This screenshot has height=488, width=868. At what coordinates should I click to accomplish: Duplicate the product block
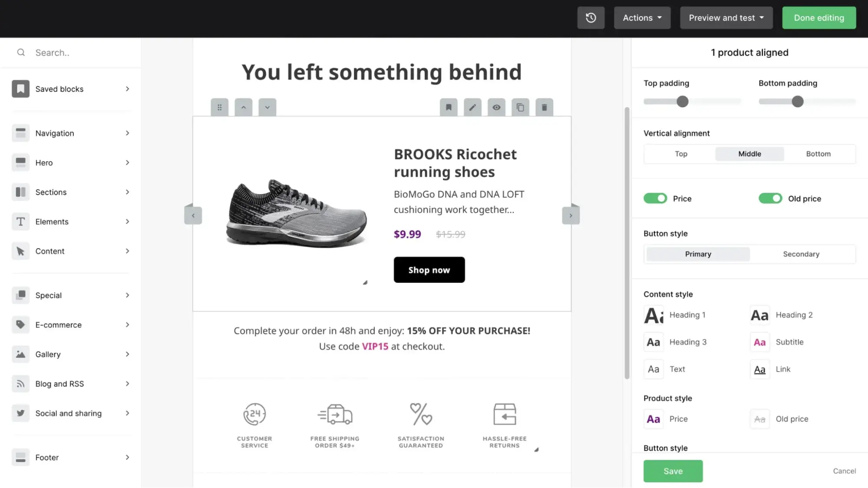520,107
